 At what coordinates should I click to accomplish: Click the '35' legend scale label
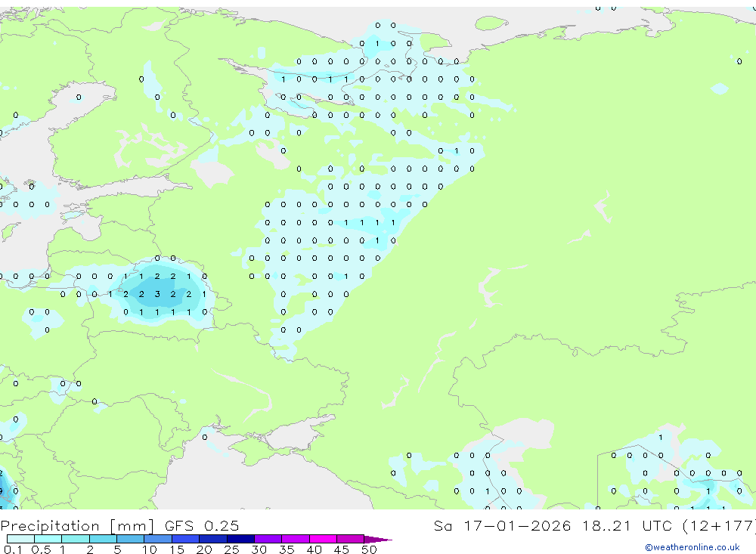[x=287, y=549]
